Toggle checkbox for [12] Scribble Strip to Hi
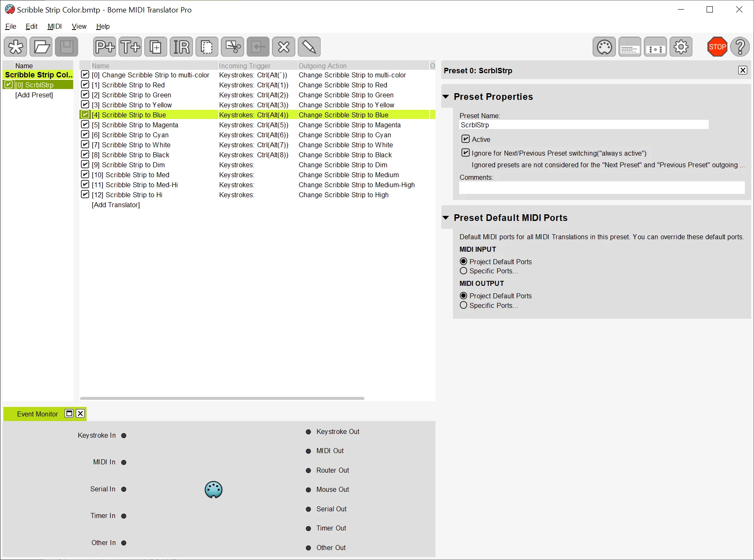The image size is (754, 560). coord(85,194)
